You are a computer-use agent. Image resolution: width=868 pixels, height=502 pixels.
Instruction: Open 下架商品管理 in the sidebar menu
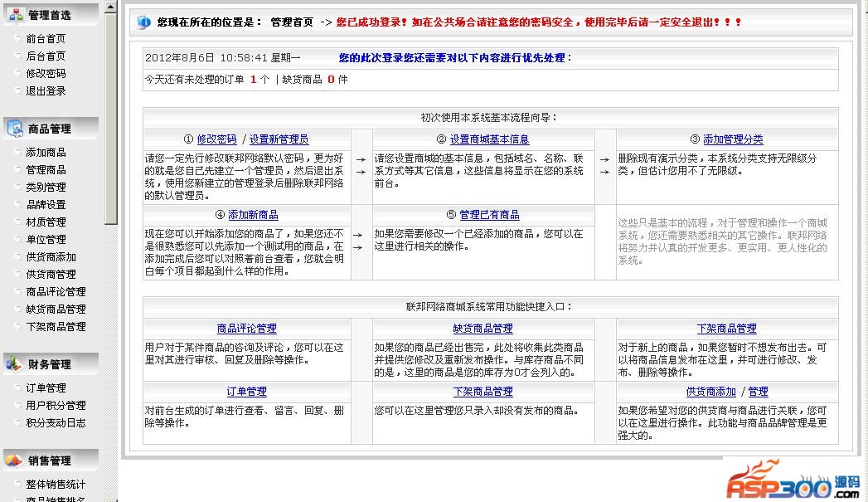click(x=56, y=326)
